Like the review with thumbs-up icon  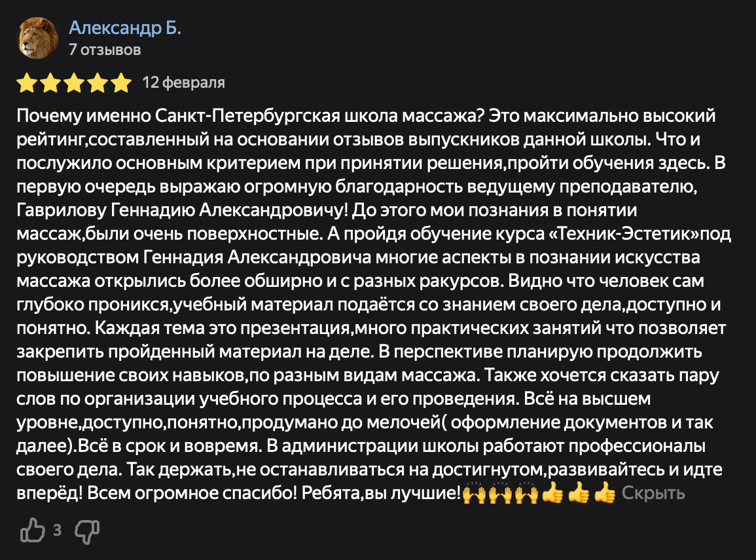[32, 530]
